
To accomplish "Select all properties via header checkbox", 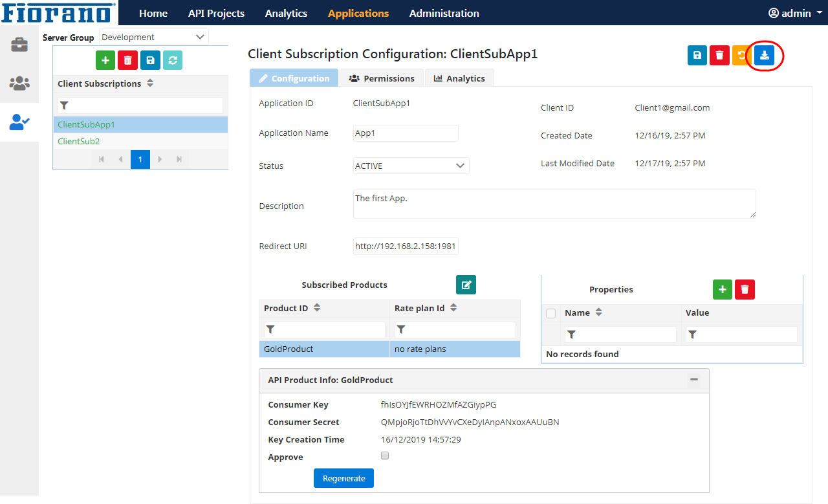I will pos(551,314).
